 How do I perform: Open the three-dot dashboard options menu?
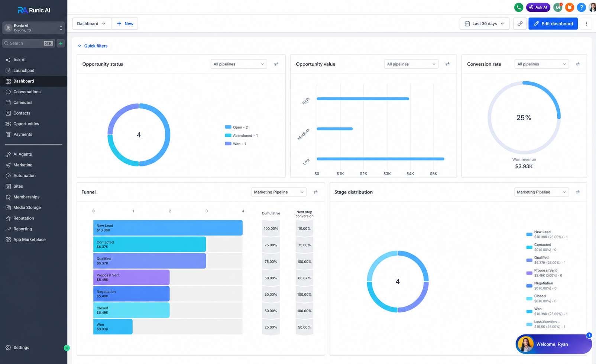click(x=586, y=23)
